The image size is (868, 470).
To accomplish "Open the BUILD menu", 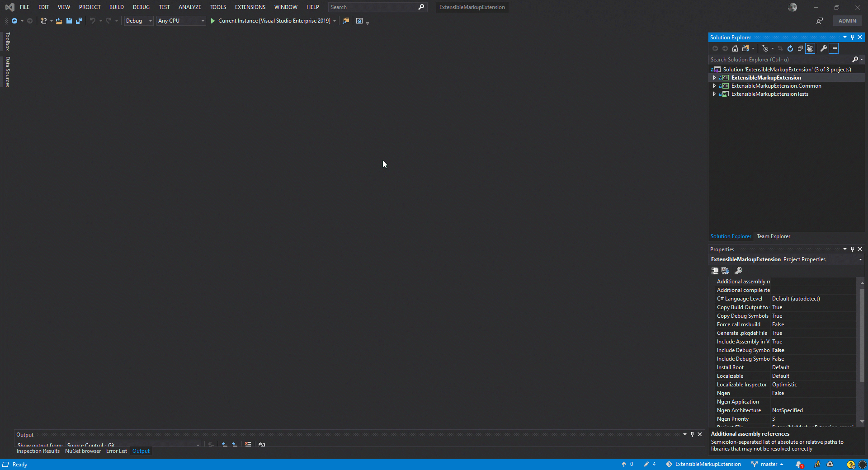I will [117, 7].
